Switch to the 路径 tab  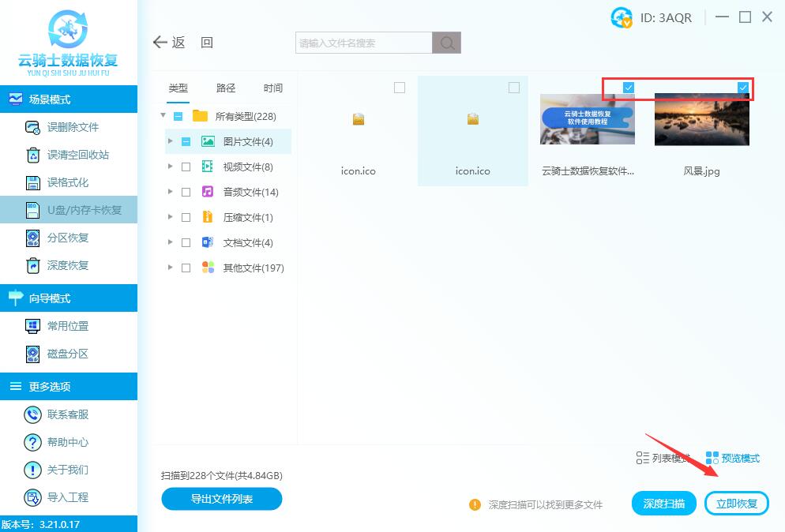tap(226, 88)
